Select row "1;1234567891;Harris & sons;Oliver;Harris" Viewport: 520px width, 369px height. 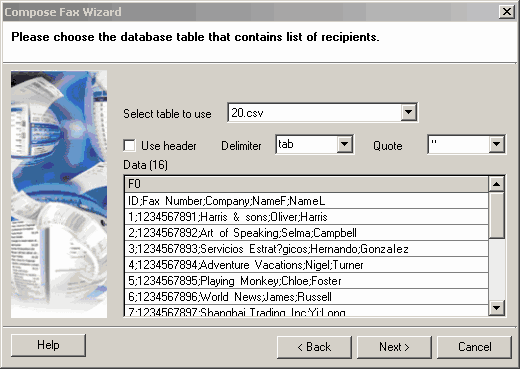[306, 217]
